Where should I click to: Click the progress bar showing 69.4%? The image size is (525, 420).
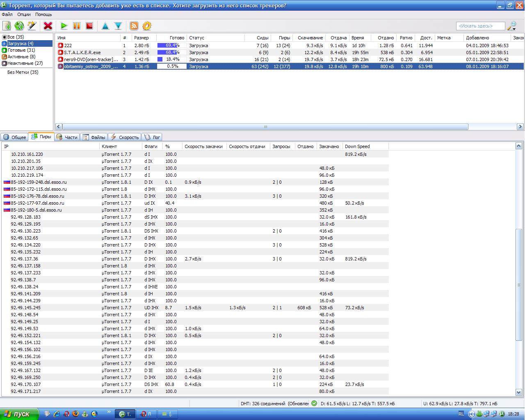172,46
